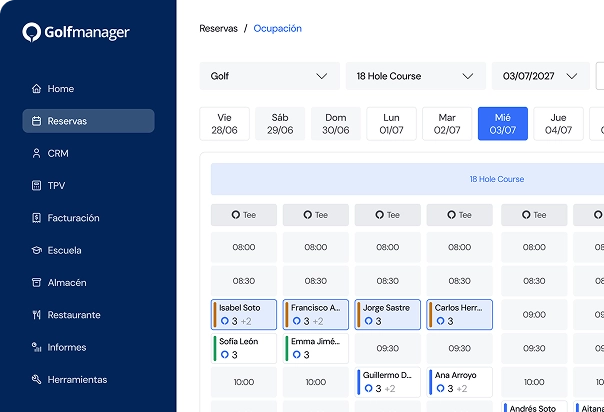
Task: Open the 18 Hole Course dropdown
Action: (416, 76)
